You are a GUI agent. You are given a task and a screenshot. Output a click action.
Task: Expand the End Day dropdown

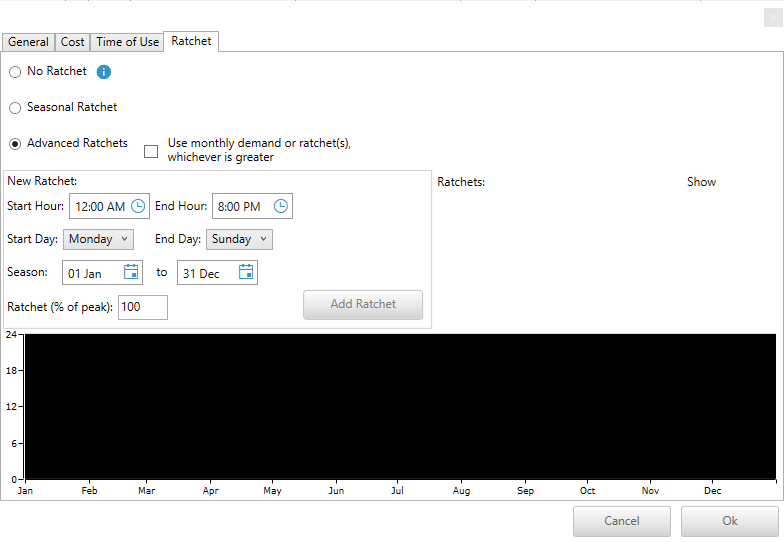(239, 240)
